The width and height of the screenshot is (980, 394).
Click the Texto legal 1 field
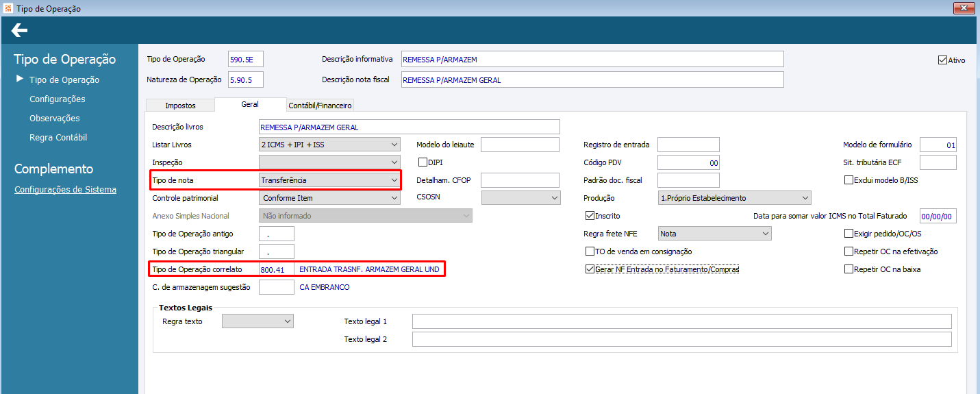[x=682, y=321]
